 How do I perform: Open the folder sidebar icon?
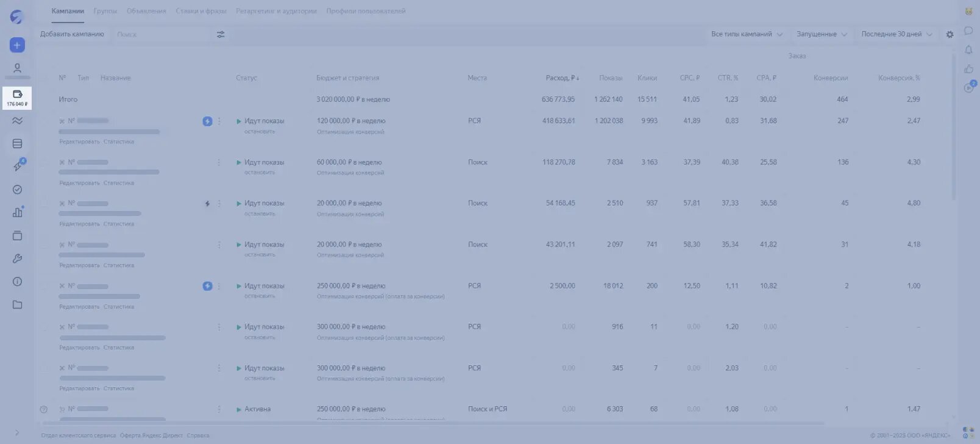coord(17,304)
